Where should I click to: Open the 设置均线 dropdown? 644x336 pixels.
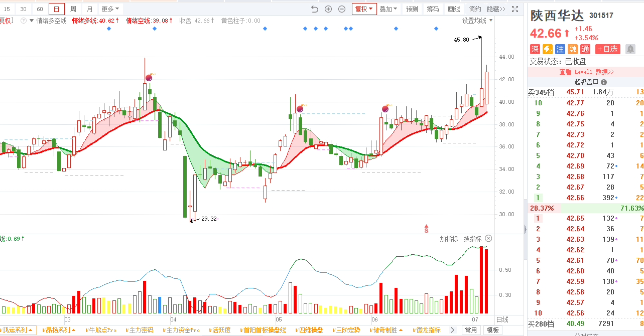point(477,21)
